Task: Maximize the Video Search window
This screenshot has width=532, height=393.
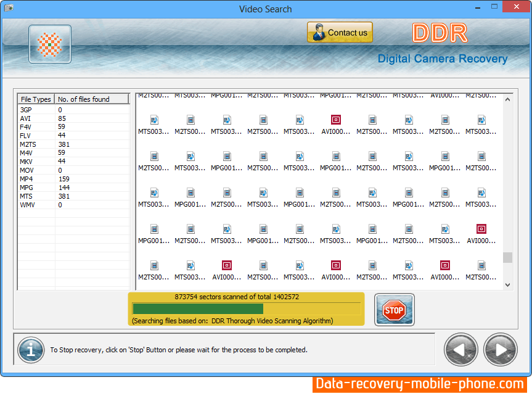Action: [x=494, y=6]
